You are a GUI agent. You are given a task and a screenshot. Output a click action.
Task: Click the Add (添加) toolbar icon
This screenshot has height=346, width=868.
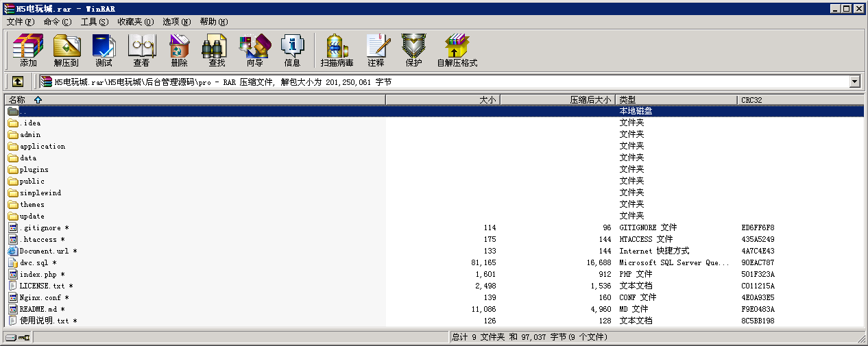tap(28, 50)
